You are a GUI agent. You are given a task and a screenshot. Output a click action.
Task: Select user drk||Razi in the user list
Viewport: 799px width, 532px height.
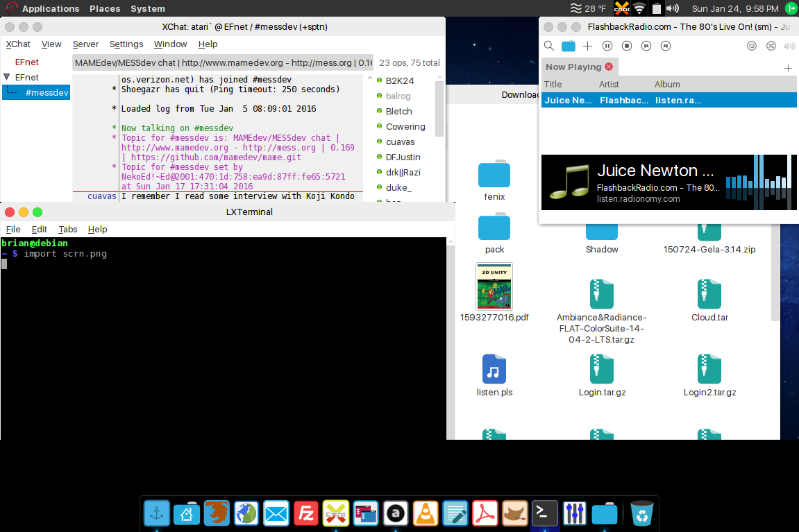click(x=403, y=172)
